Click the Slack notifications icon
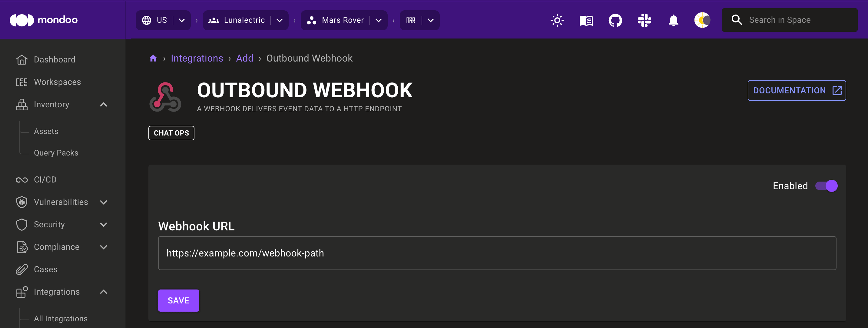Viewport: 868px width, 328px height. click(x=643, y=20)
